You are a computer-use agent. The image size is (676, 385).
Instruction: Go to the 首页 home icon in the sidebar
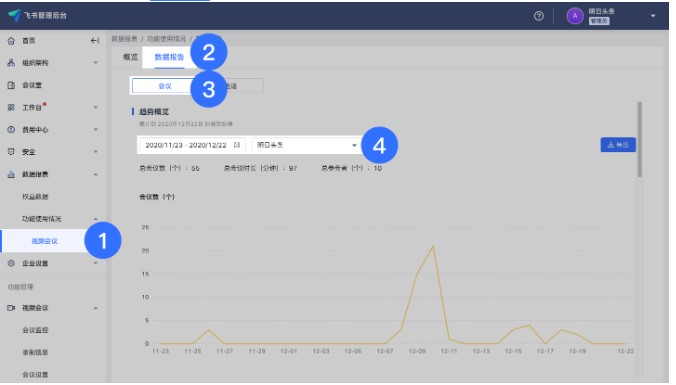(x=11, y=41)
